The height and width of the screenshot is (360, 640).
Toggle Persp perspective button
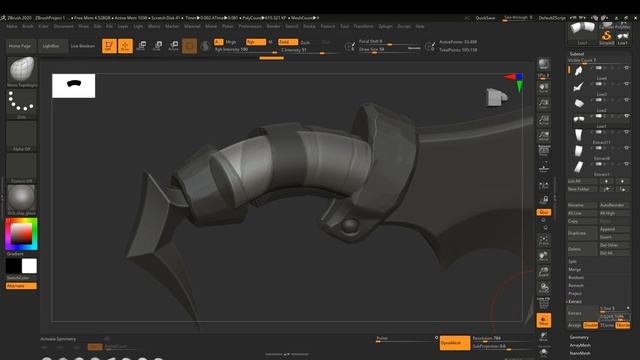click(544, 151)
